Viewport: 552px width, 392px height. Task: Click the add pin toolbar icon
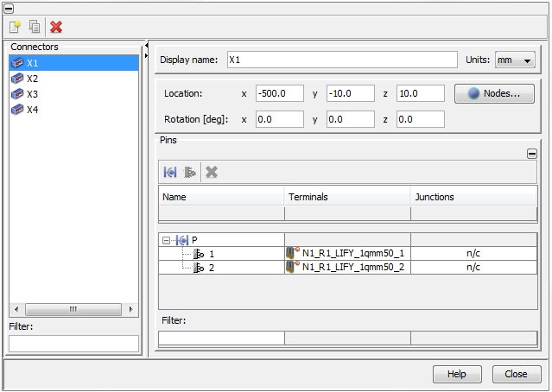190,173
